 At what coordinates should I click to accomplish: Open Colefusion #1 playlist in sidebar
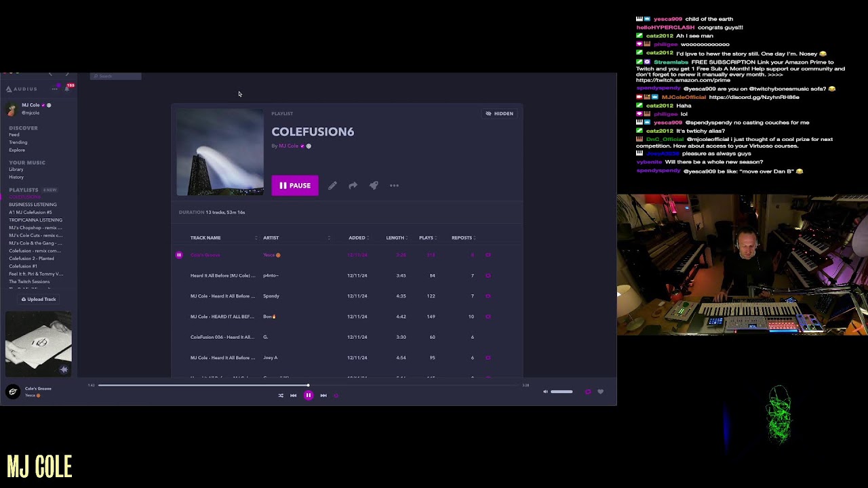point(23,266)
